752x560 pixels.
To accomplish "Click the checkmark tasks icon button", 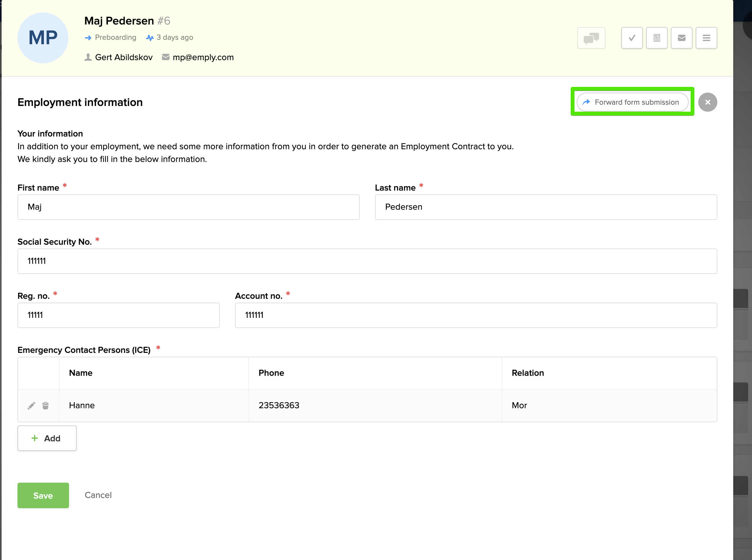I will (x=632, y=38).
